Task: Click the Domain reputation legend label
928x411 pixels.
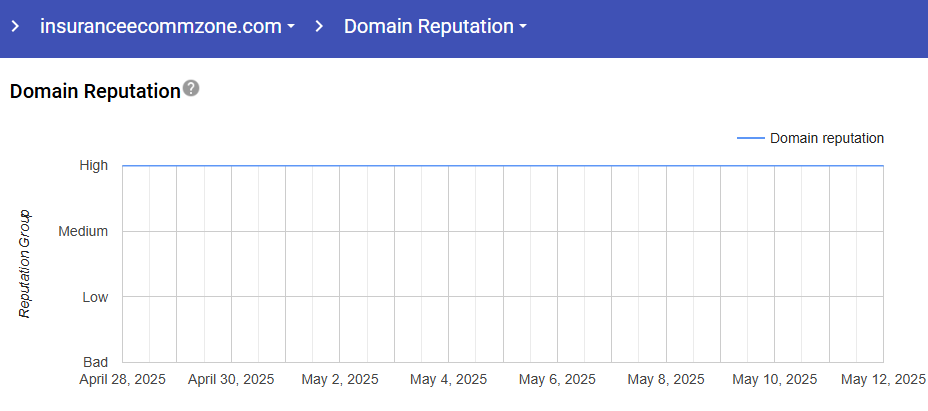Action: pyautogui.click(x=826, y=138)
